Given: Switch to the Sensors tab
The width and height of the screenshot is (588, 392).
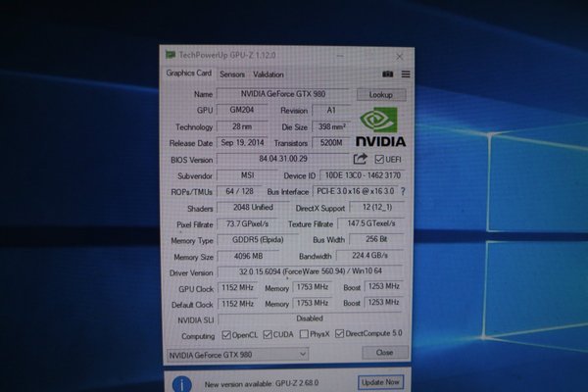Looking at the screenshot, I should pos(232,73).
